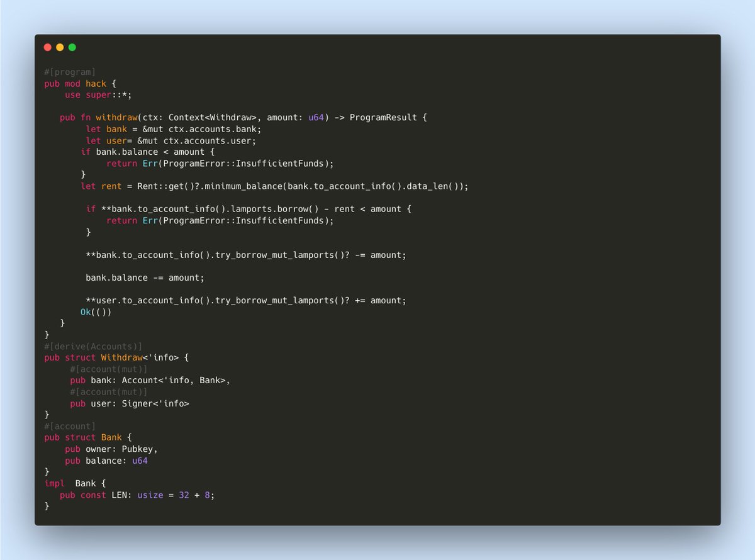This screenshot has width=755, height=560.
Task: Click the green zoom window button
Action: tap(72, 47)
